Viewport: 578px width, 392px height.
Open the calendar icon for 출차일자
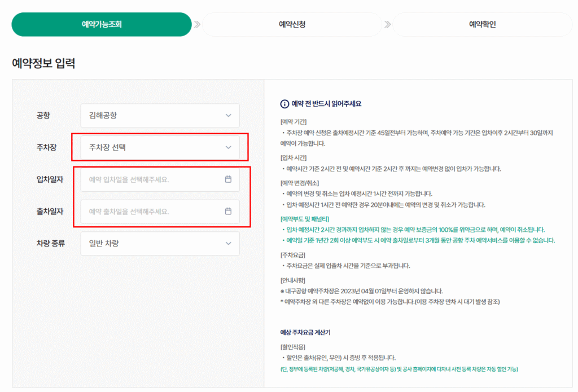[228, 212]
